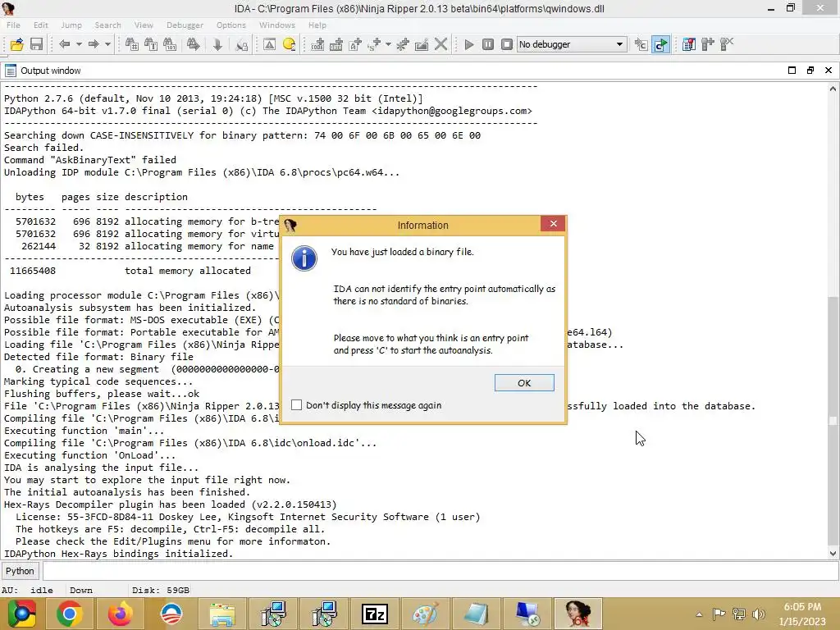Show hidden tray icons arrow
The width and height of the screenshot is (840, 630).
pyautogui.click(x=699, y=614)
